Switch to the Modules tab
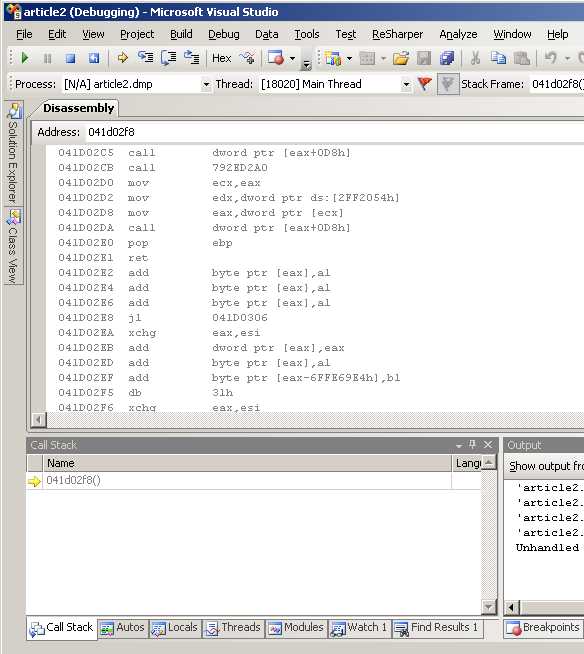Image resolution: width=584 pixels, height=654 pixels. coord(296,628)
